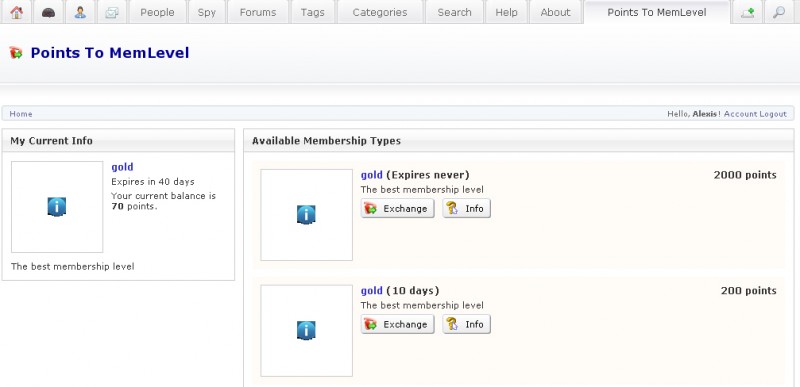Screen dimensions: 800x387
Task: Select the Points To MemLevel tab
Action: (657, 12)
